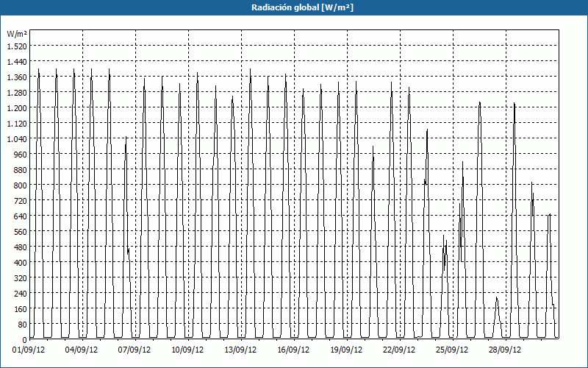Select the 28/09/12 date label
This screenshot has height=368, width=588.
tap(505, 350)
